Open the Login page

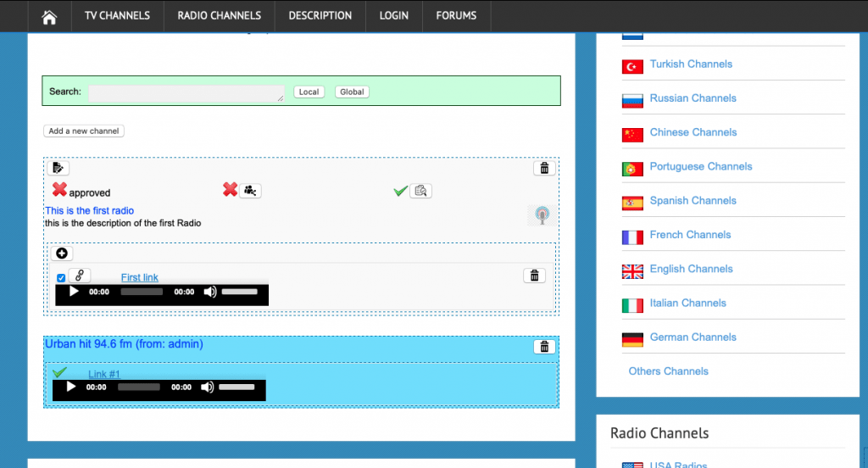tap(393, 15)
